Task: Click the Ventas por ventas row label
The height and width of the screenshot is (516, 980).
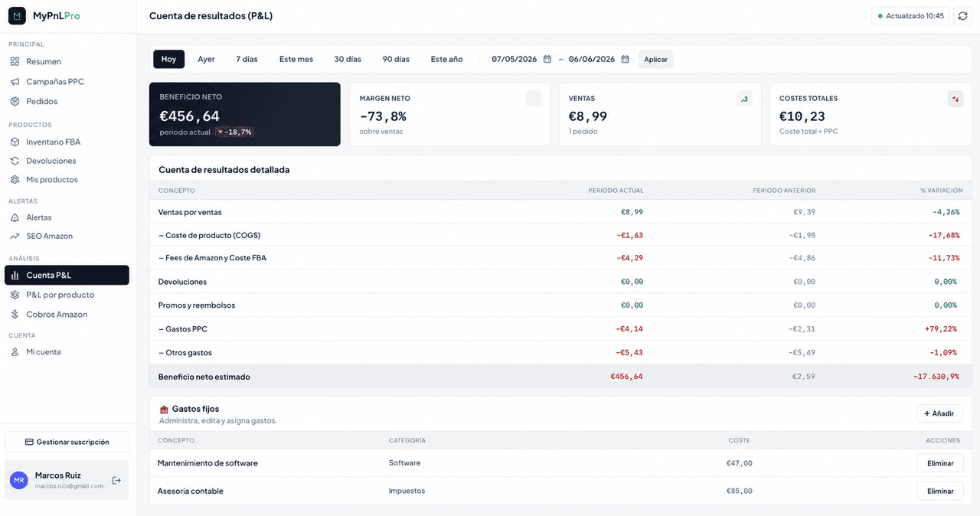Action: tap(190, 212)
